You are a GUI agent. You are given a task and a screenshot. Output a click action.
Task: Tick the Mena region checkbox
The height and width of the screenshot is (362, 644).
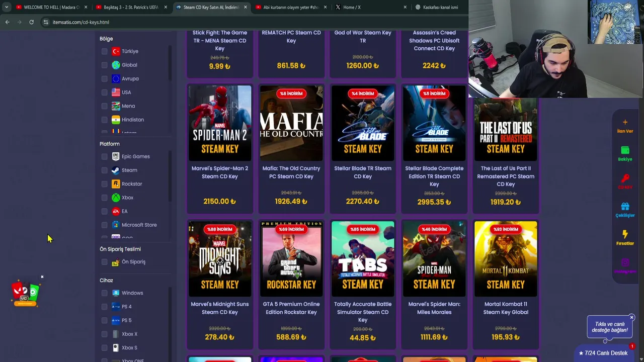(x=104, y=106)
